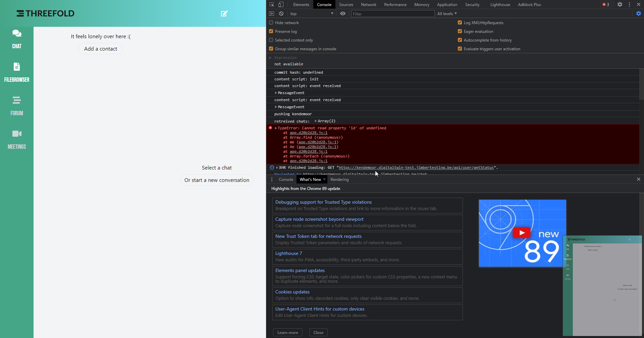Expand the Array(2) retrieved chats

click(x=316, y=121)
